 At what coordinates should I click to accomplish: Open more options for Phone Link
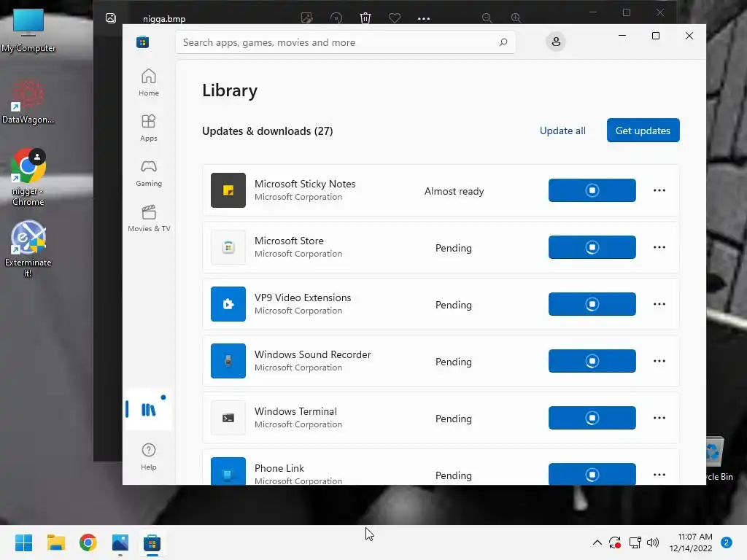coord(659,475)
